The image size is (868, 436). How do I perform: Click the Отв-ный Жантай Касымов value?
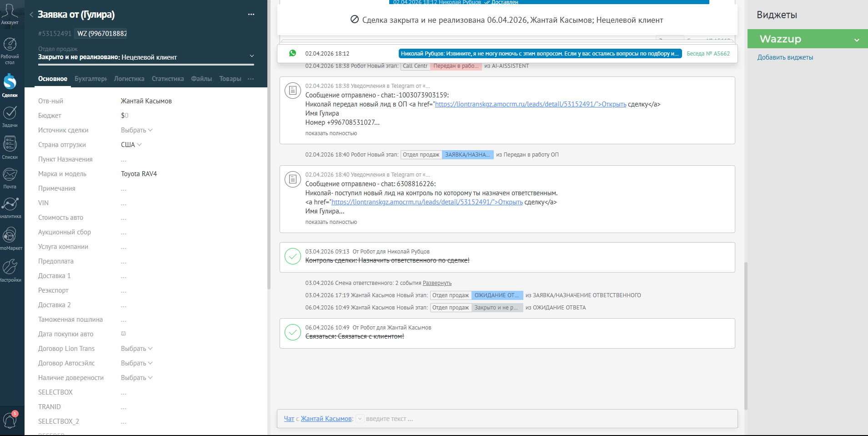(x=146, y=101)
